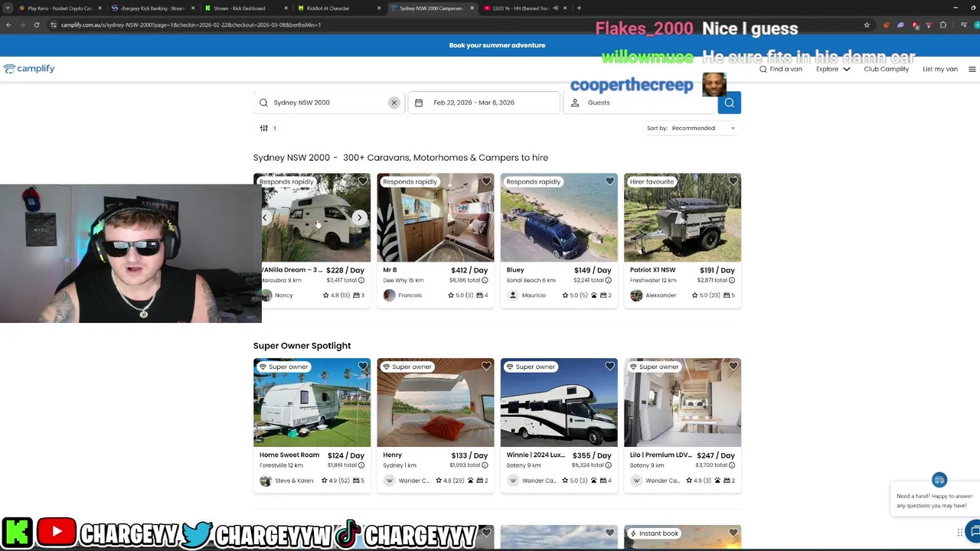
Task: Expand the Explore menu
Action: point(833,69)
